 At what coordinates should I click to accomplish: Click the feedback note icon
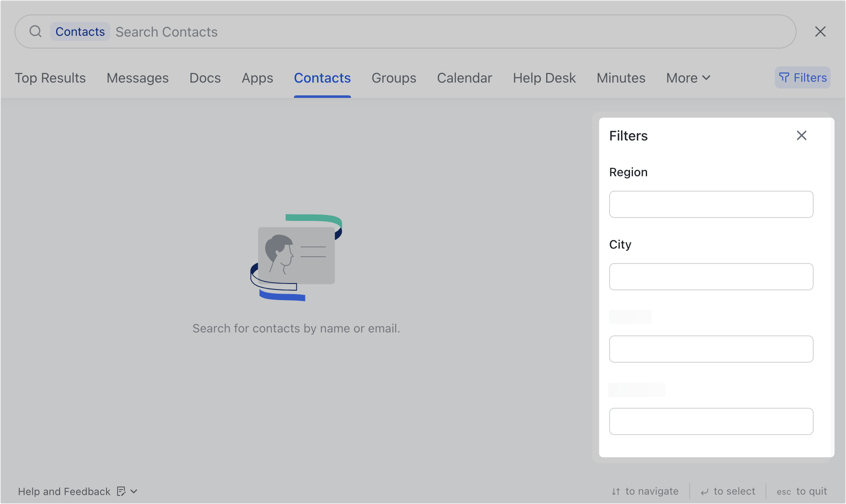click(121, 491)
